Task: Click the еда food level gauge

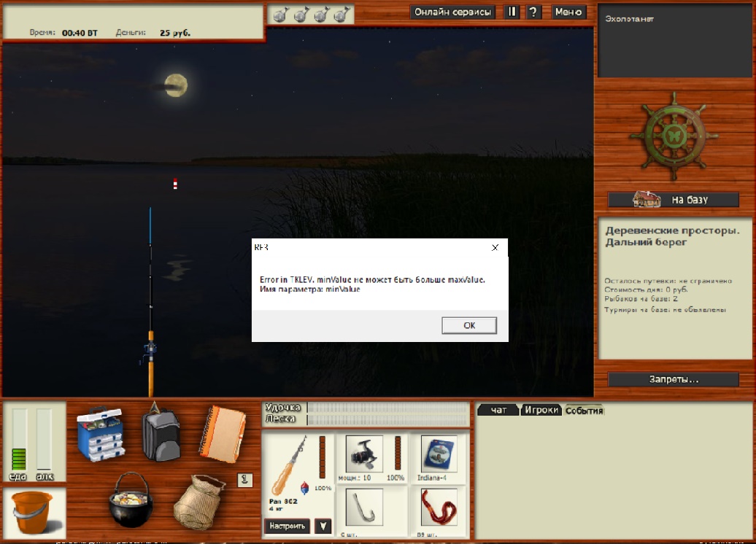Action: click(x=19, y=440)
